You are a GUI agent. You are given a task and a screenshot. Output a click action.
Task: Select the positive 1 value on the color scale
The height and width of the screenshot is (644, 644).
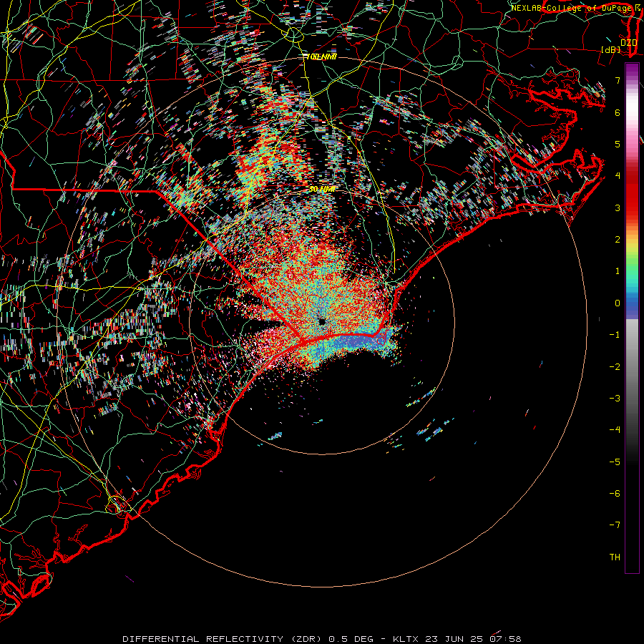click(618, 270)
